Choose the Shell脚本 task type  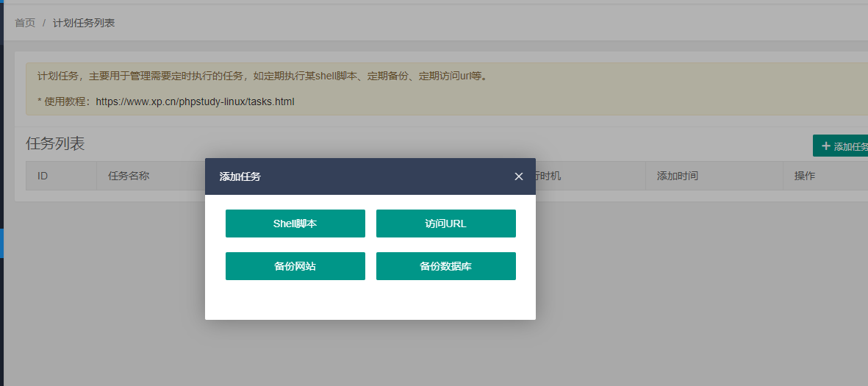pos(295,224)
